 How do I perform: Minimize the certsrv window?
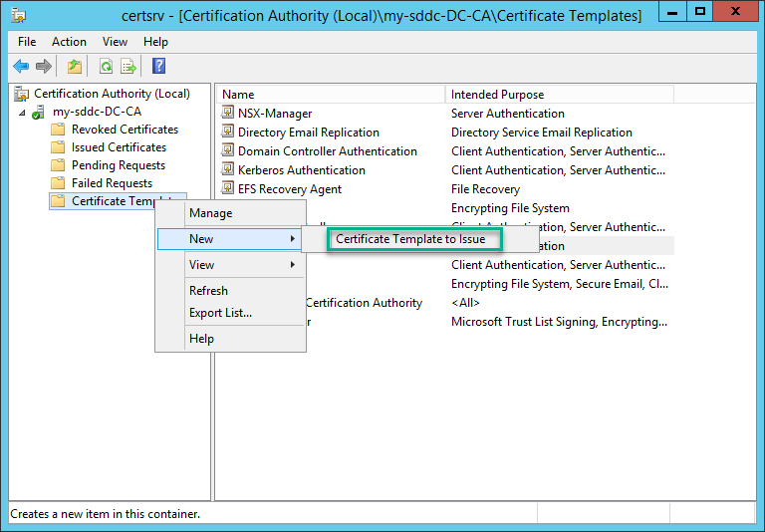(672, 12)
